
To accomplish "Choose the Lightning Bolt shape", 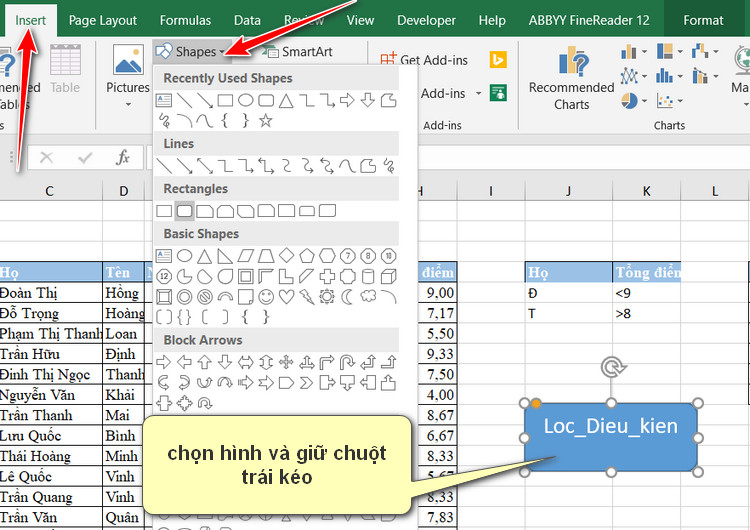I will pyautogui.click(x=306, y=297).
